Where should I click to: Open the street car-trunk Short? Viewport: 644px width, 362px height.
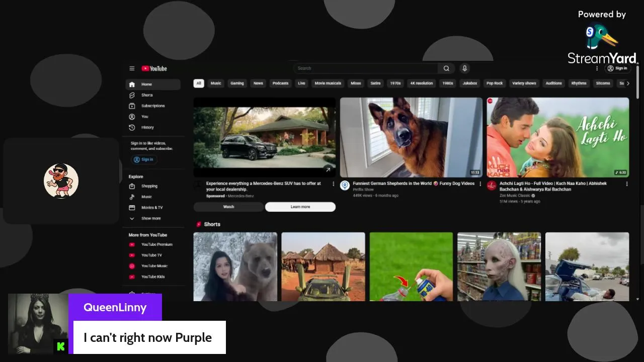click(587, 267)
